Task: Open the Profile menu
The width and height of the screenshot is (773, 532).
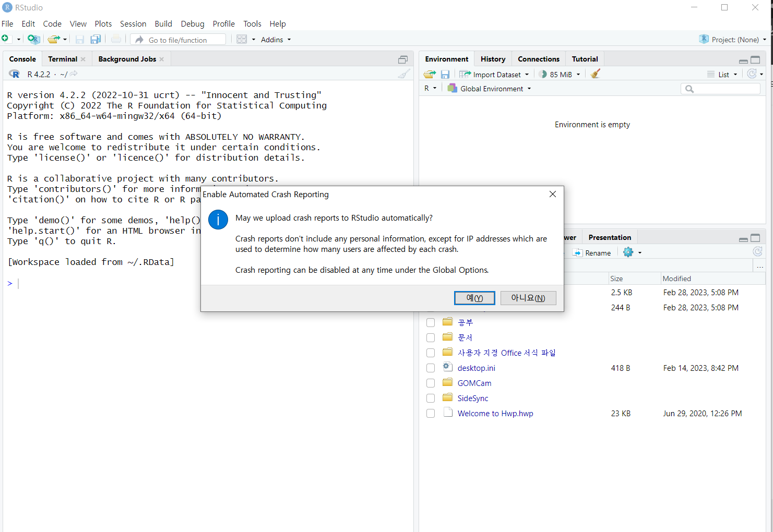Action: pyautogui.click(x=224, y=24)
